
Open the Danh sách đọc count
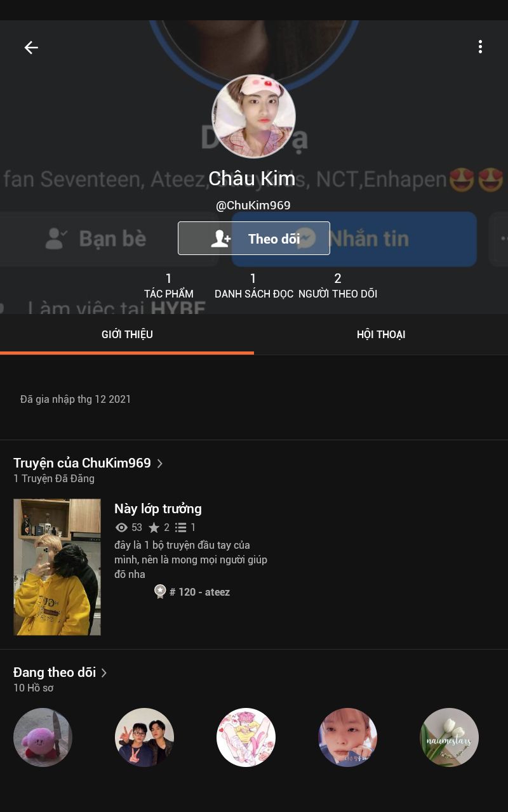(x=253, y=285)
